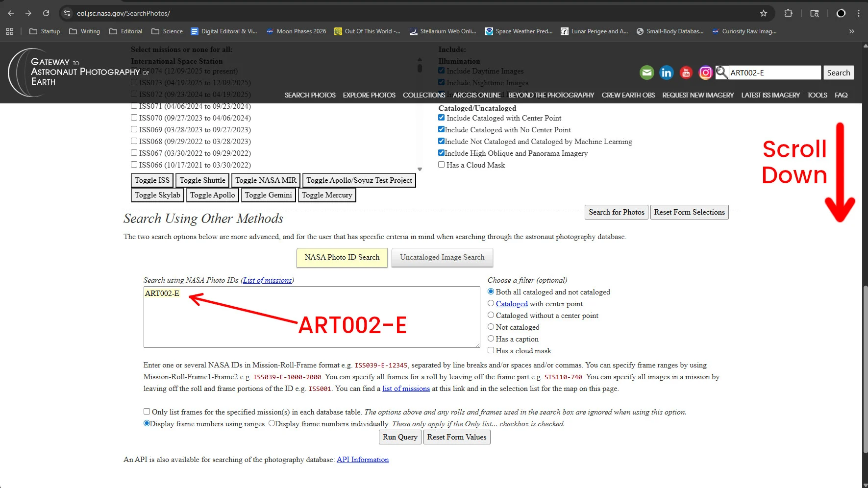Click the header search field containing ART002-E
The width and height of the screenshot is (868, 488).
[775, 73]
